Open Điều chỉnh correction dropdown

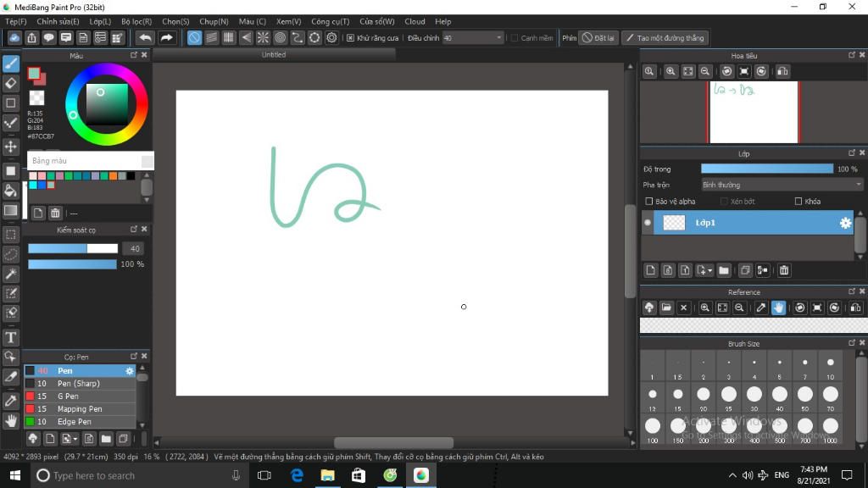(x=473, y=37)
